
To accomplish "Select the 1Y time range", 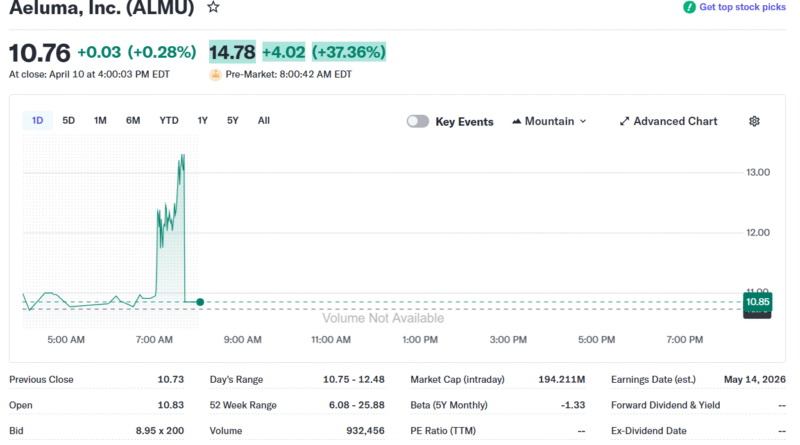I will (x=203, y=120).
